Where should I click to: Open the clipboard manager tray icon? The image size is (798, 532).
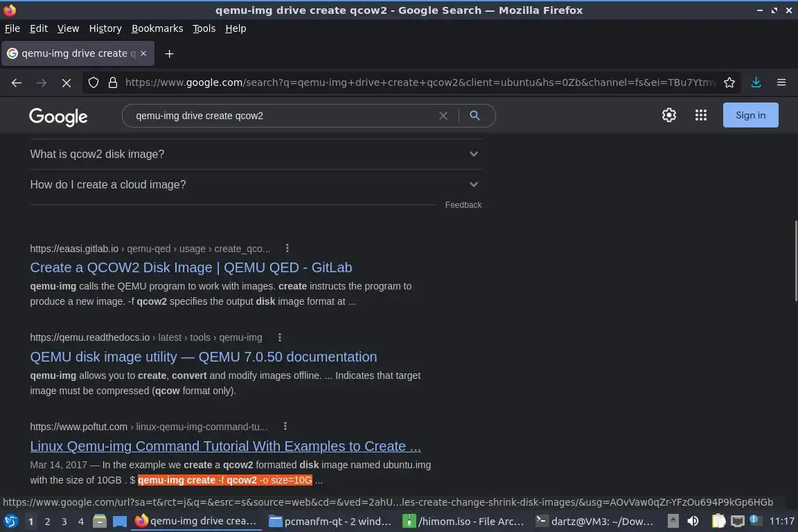point(718,522)
